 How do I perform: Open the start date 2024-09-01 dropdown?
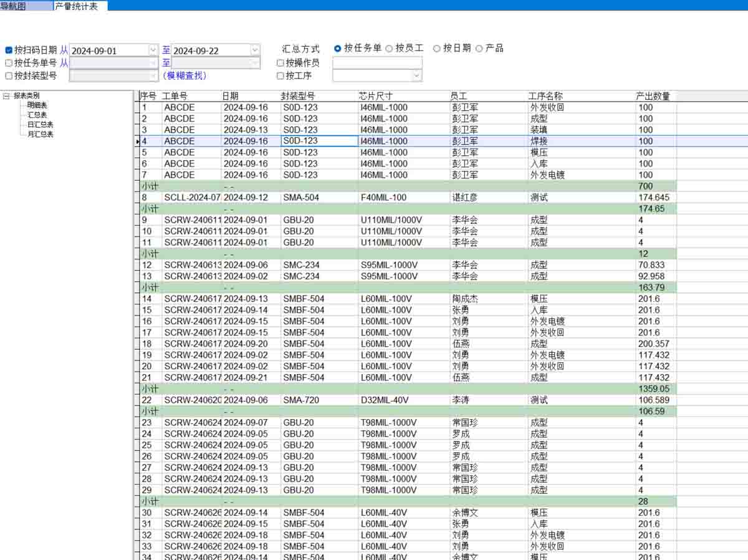[153, 50]
